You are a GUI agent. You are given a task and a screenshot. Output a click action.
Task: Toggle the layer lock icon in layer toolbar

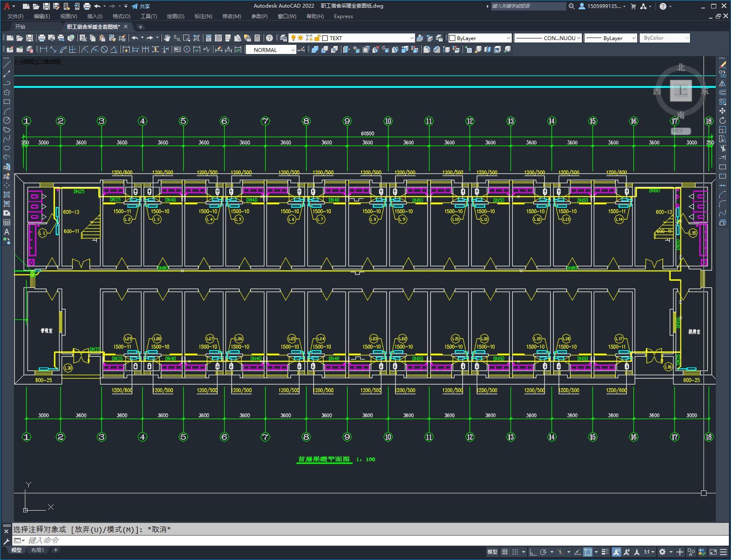[x=318, y=38]
